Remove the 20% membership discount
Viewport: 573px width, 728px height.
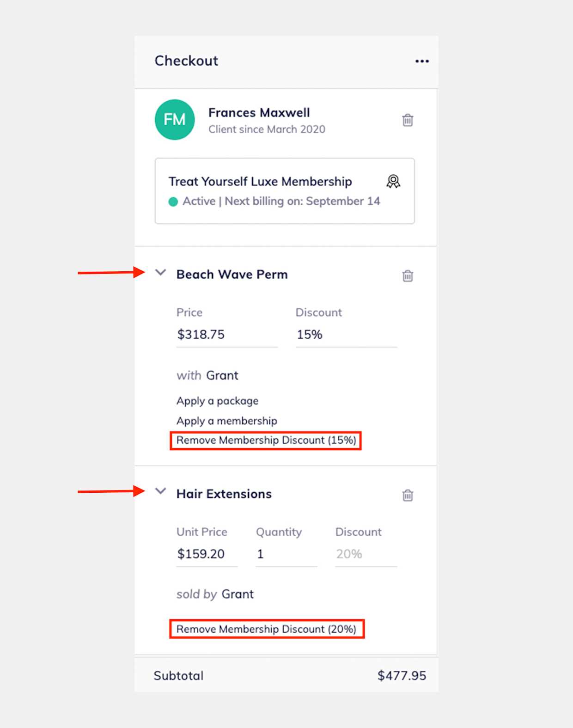click(267, 629)
